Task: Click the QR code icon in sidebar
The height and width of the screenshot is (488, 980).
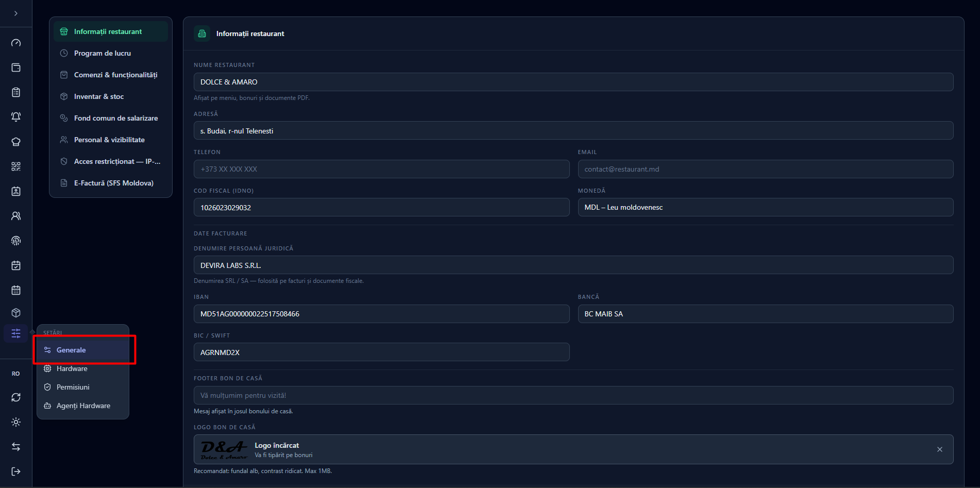Action: 16,166
